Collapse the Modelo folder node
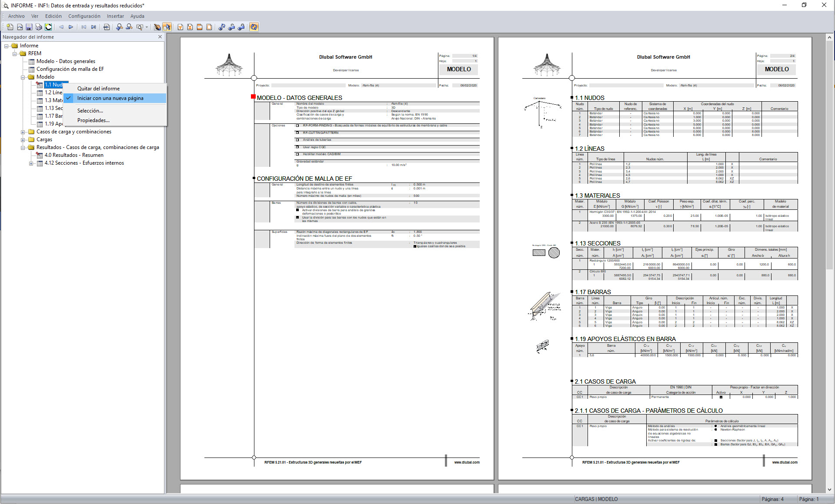 (23, 77)
